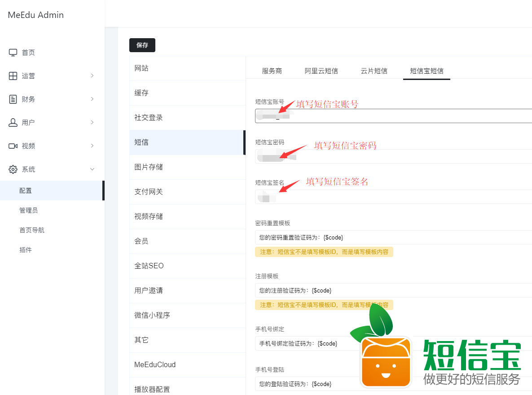Click the 用户 person icon
Screen dimensions: 532x395
pyautogui.click(x=13, y=123)
